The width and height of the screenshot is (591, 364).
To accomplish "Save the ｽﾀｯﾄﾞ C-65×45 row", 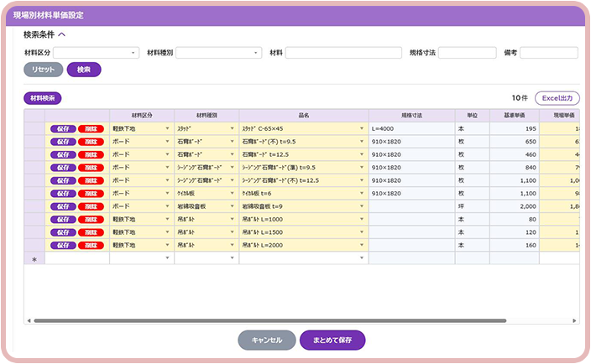I will click(x=63, y=128).
